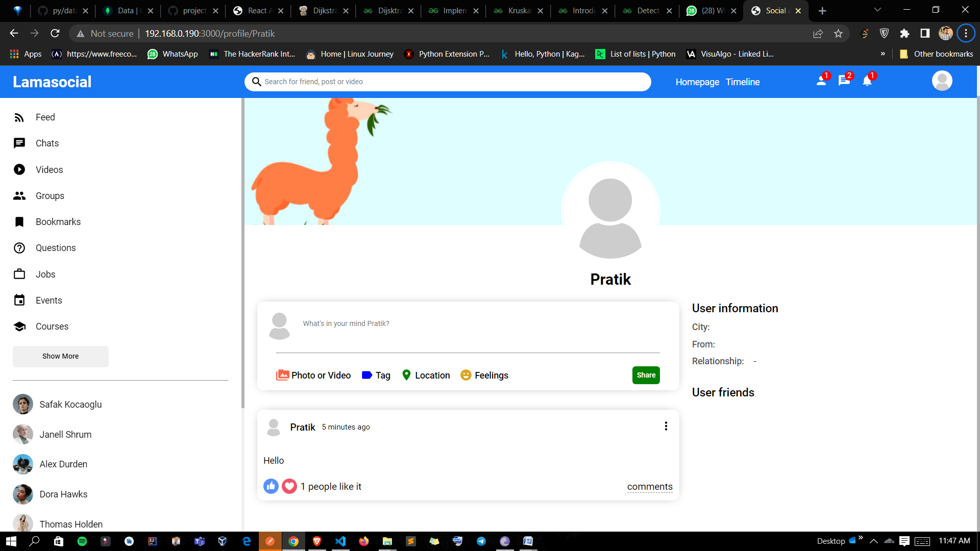Toggle the like on Pratik's Hello post
The height and width of the screenshot is (551, 980).
tap(271, 486)
